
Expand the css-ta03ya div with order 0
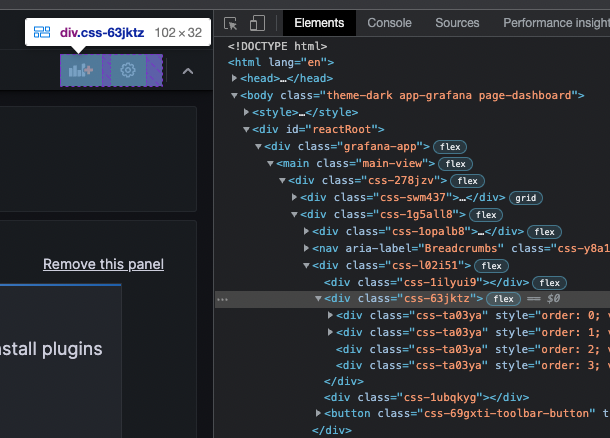coord(331,315)
